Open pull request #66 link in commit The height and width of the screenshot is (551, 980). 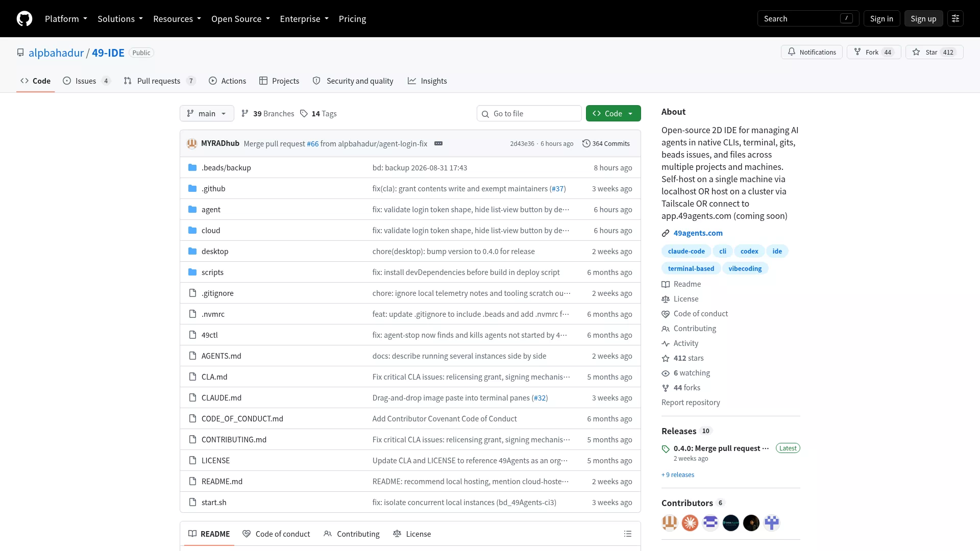tap(312, 144)
